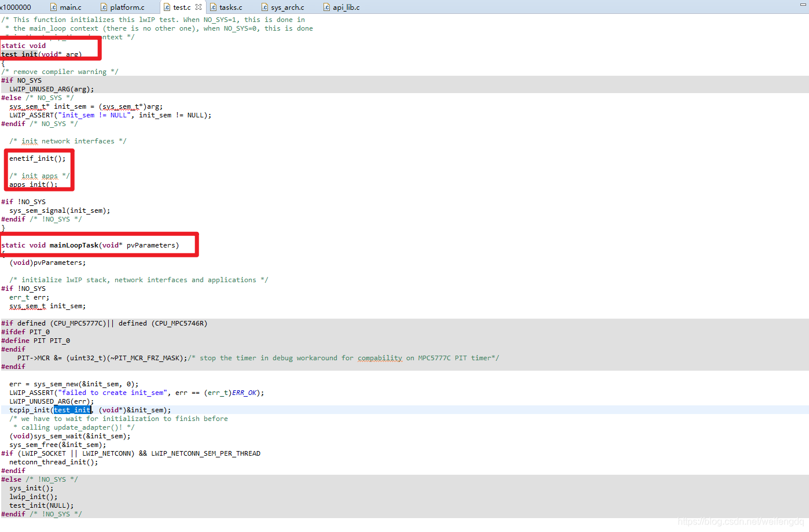Click the 'remove compiler warning' comment

pyautogui.click(x=60, y=72)
